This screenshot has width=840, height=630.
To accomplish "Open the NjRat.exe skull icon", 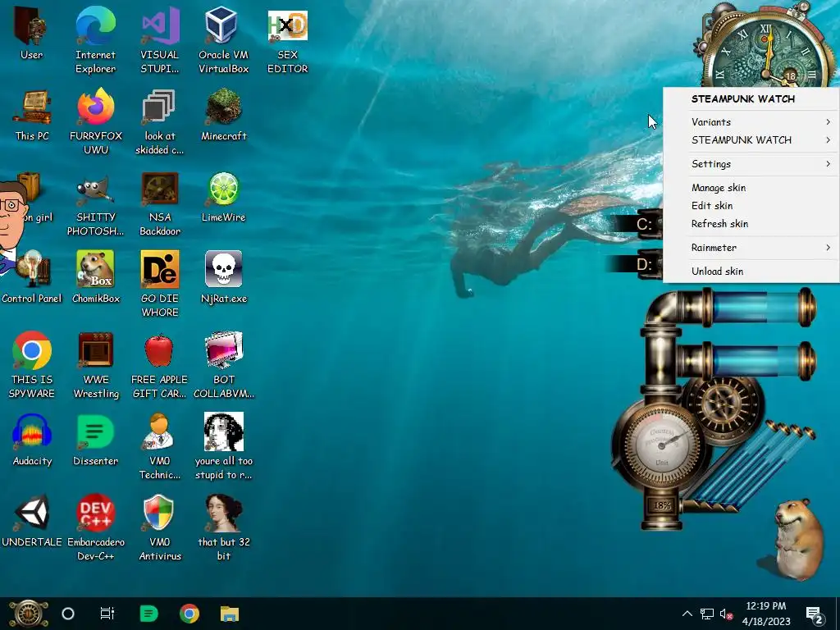I will (x=223, y=269).
